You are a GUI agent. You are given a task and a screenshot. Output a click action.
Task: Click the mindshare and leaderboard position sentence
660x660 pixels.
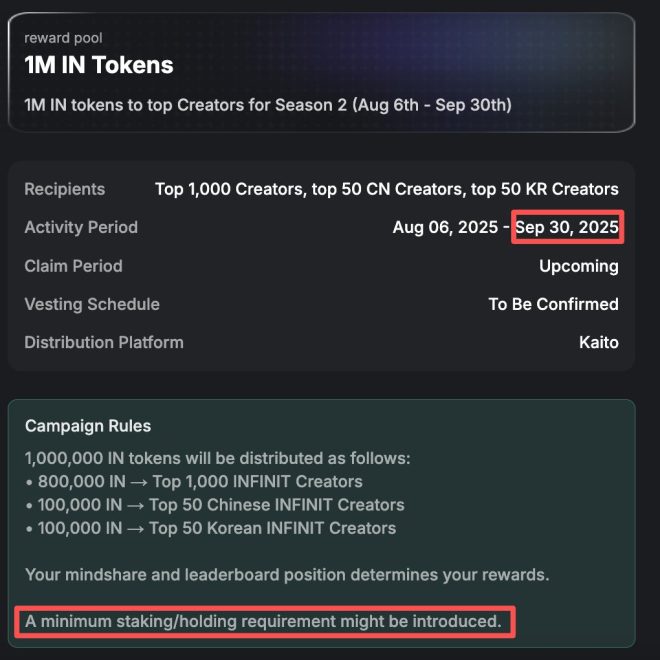pos(287,575)
